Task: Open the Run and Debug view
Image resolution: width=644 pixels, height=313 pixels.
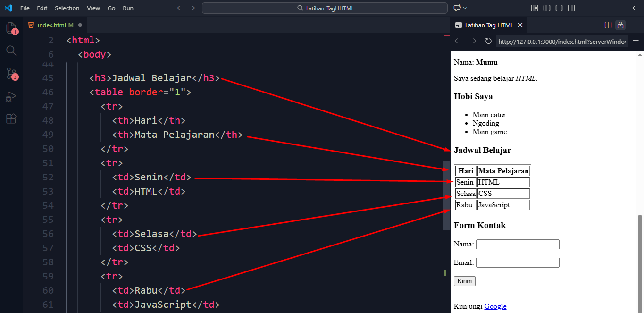Action: point(11,96)
